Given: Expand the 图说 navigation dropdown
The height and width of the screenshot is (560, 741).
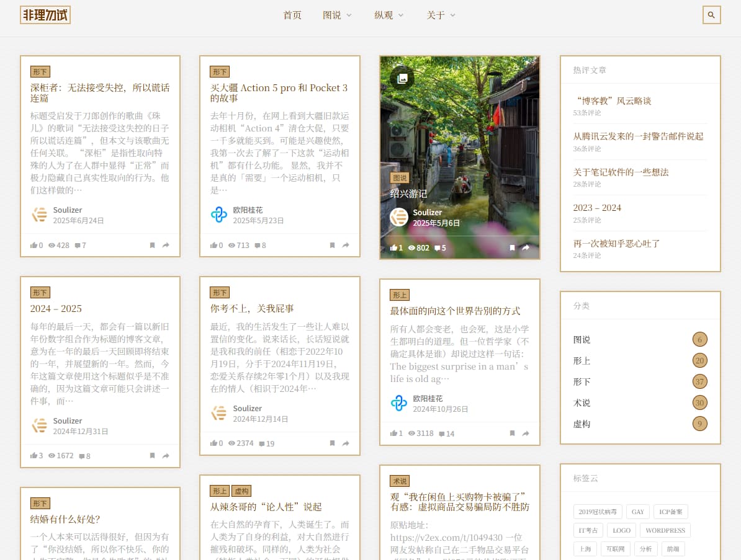Looking at the screenshot, I should tap(338, 15).
